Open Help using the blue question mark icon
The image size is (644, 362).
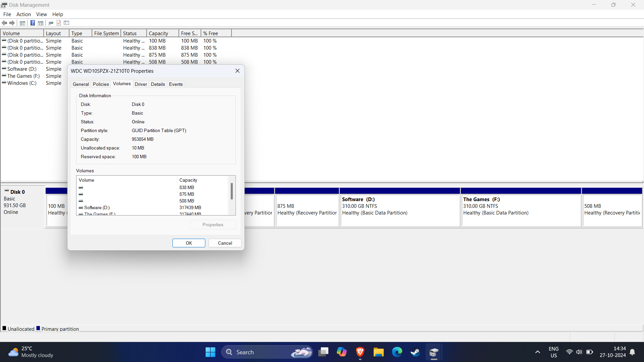(x=33, y=23)
